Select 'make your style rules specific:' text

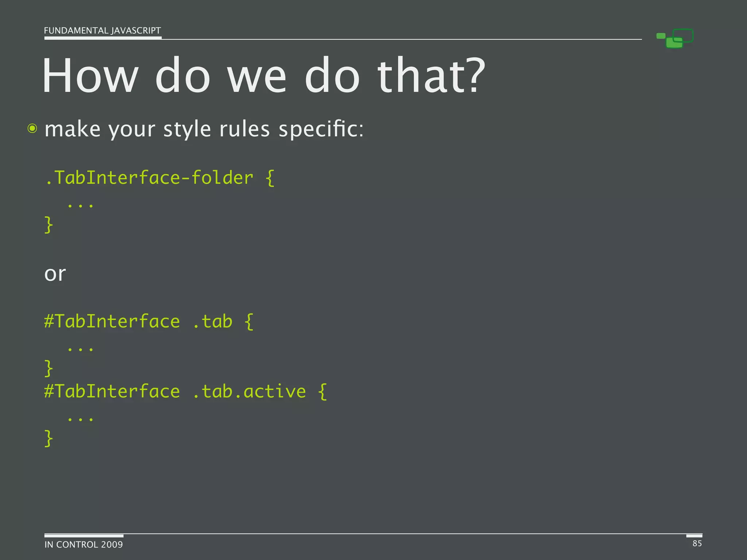click(x=204, y=129)
